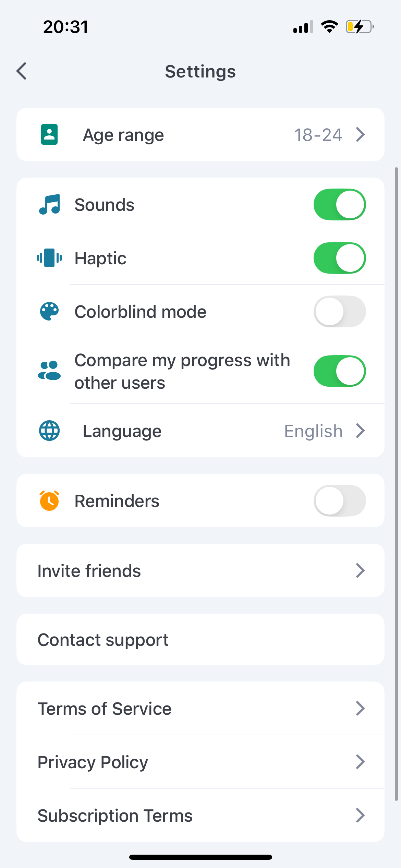This screenshot has width=401, height=868.
Task: Tap the Haptic vibration icon
Action: (x=49, y=258)
